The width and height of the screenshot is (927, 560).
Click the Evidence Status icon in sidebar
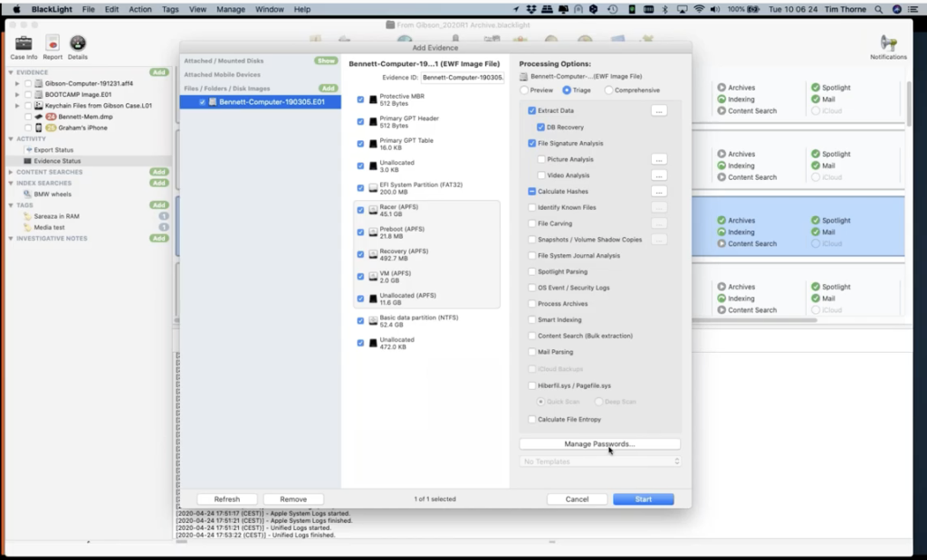[x=28, y=161]
